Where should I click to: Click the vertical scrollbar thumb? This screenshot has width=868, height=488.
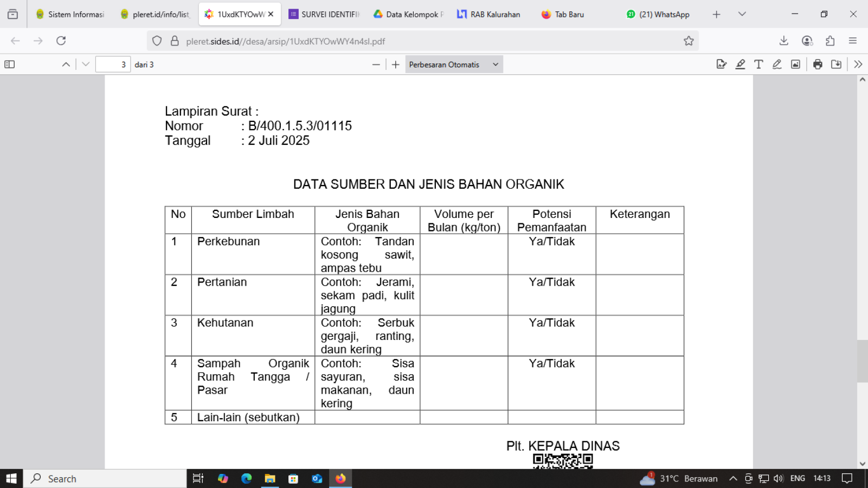(863, 361)
